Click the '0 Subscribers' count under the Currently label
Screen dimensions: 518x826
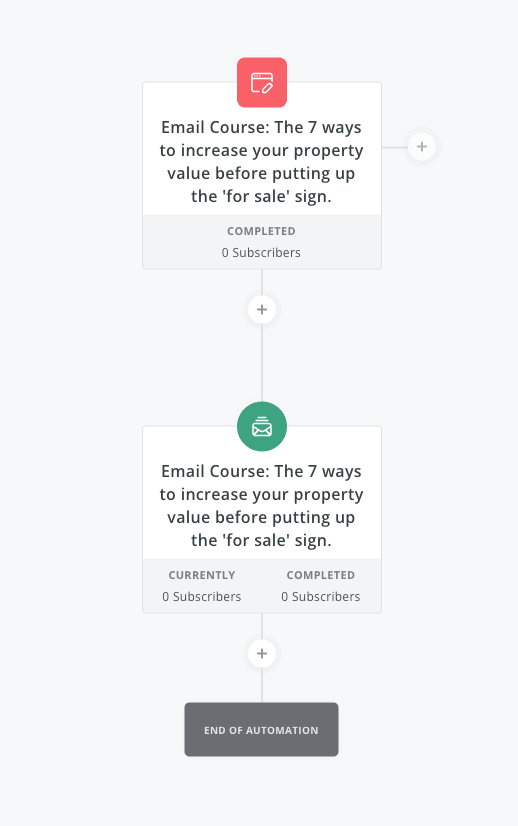202,597
